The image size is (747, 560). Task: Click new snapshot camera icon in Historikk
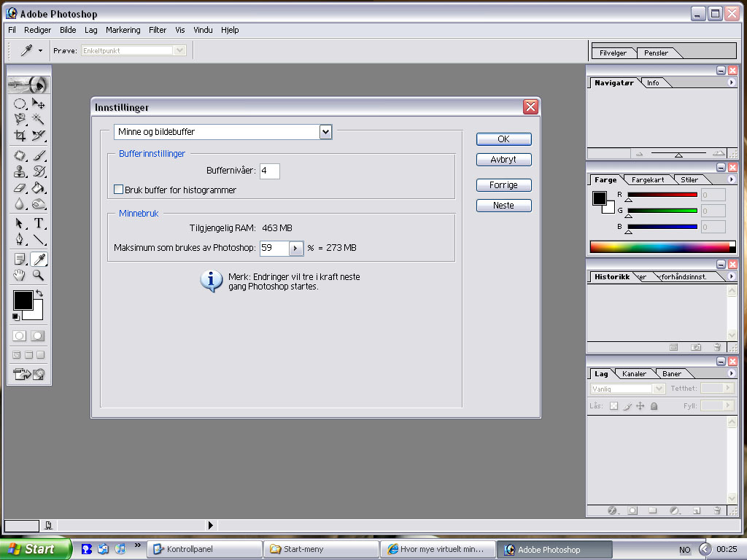pos(696,347)
